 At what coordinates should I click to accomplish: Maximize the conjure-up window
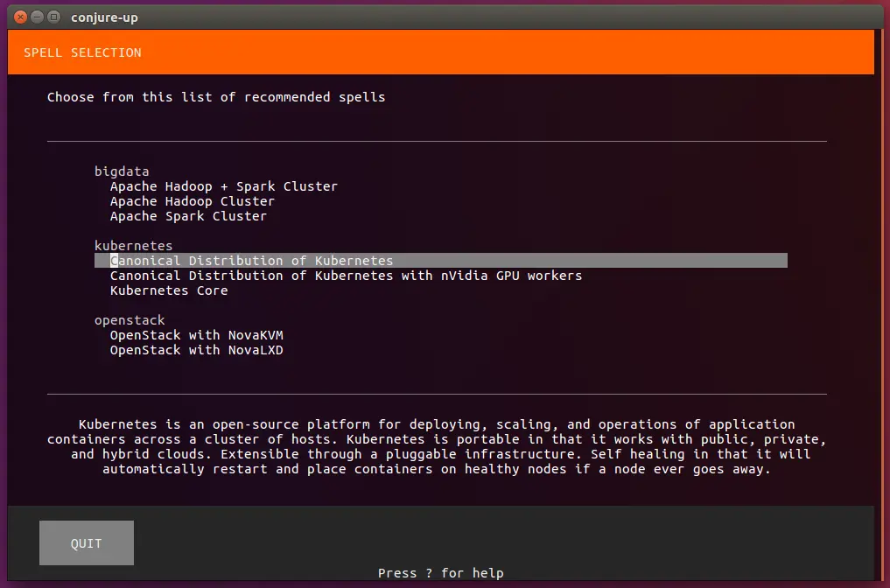pos(54,17)
